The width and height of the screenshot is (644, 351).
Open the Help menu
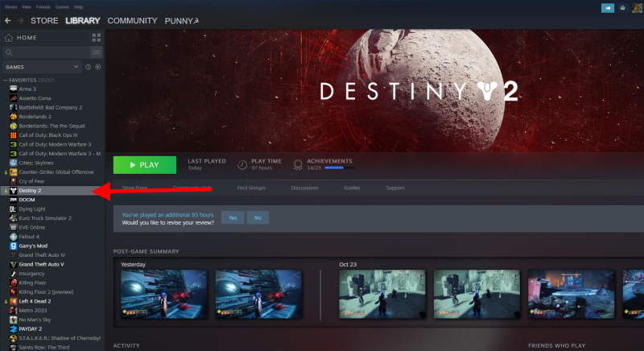pos(78,7)
